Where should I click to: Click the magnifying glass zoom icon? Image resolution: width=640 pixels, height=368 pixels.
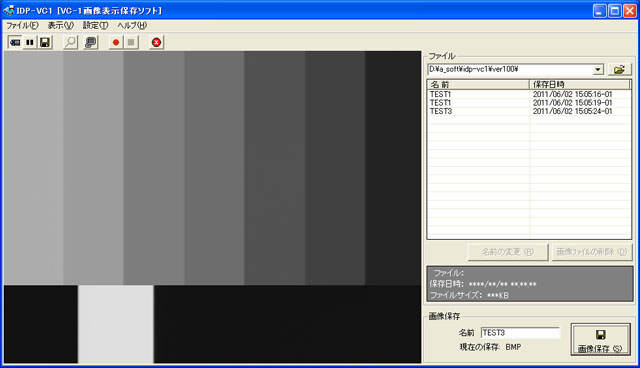coord(71,42)
